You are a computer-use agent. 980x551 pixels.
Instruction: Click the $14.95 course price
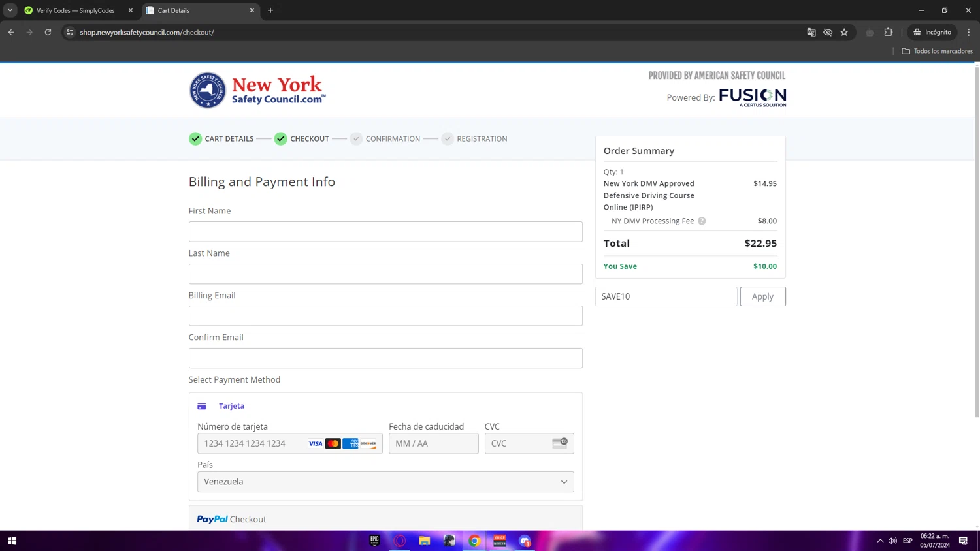pyautogui.click(x=765, y=183)
